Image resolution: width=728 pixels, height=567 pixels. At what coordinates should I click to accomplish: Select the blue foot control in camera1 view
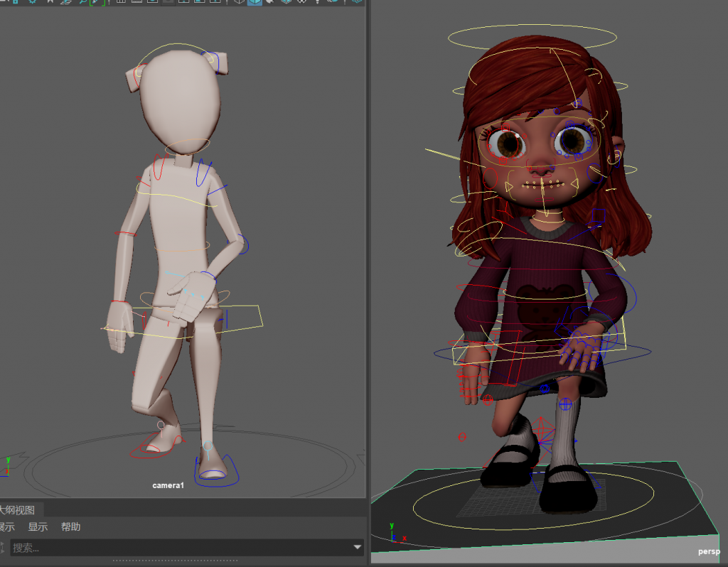point(217,471)
